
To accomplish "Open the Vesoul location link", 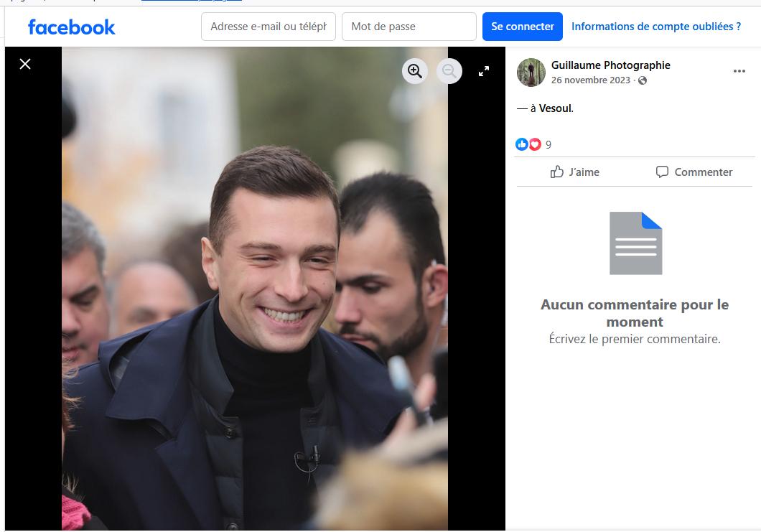I will point(555,108).
